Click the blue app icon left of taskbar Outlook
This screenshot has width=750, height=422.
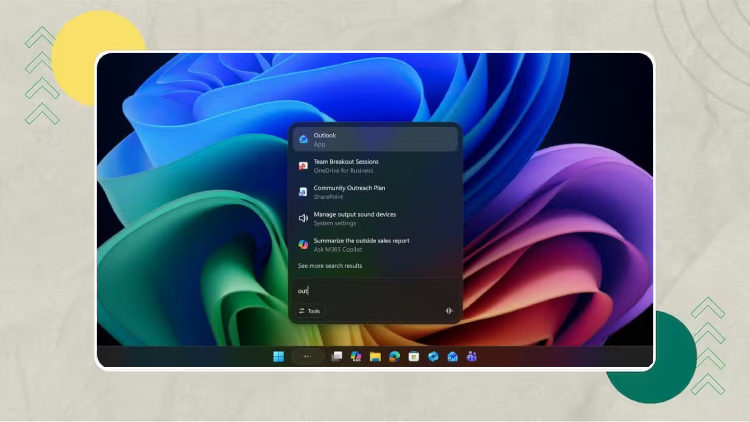tap(433, 357)
